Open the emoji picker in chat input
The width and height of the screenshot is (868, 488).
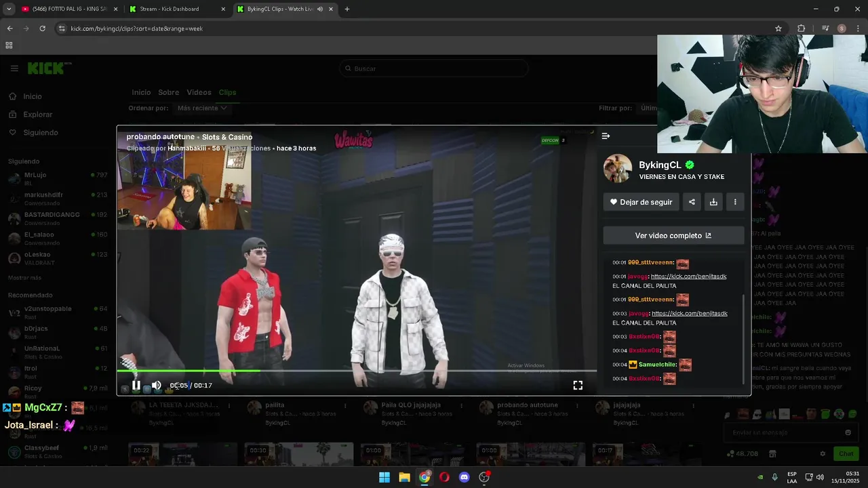(848, 432)
